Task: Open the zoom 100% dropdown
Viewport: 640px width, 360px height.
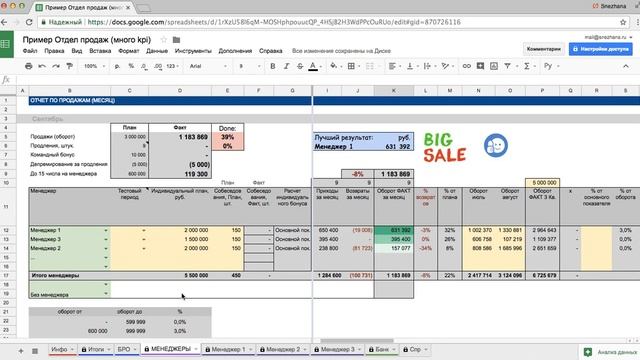Action: pyautogui.click(x=94, y=66)
